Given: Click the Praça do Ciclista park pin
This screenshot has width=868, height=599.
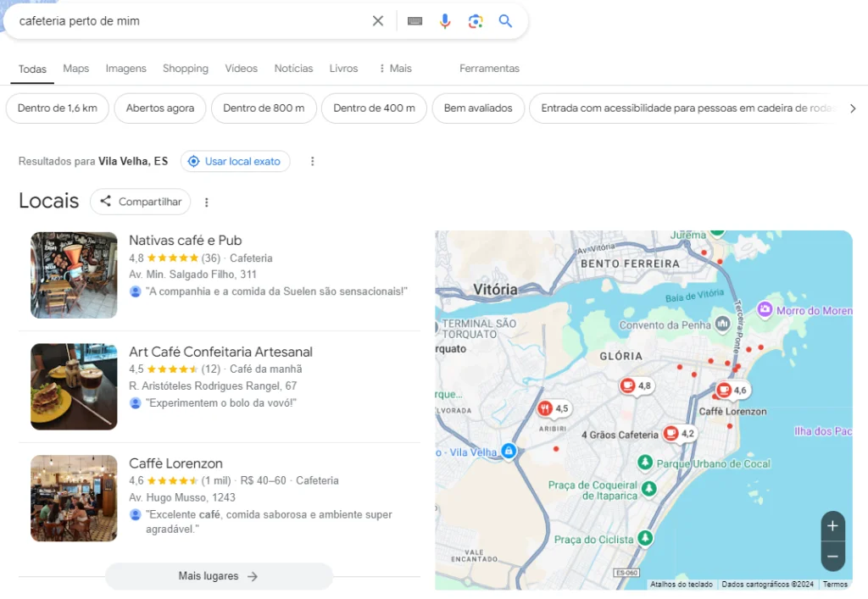Looking at the screenshot, I should tap(645, 538).
